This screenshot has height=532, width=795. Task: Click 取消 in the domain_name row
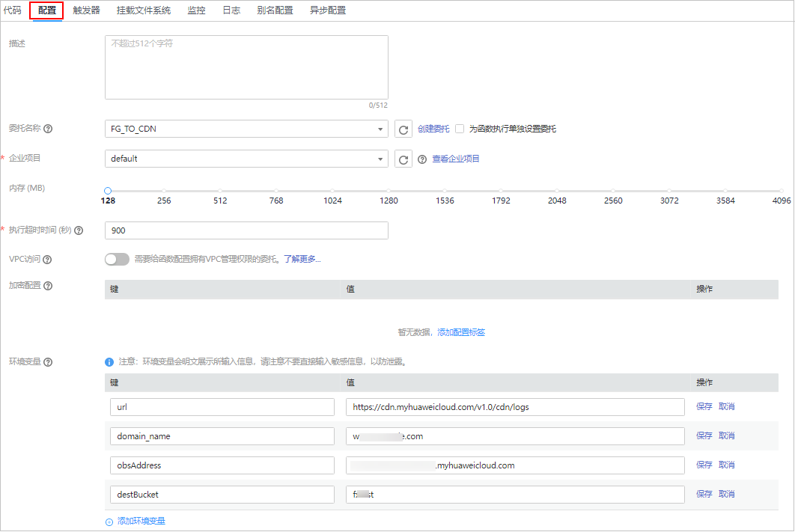(x=727, y=435)
